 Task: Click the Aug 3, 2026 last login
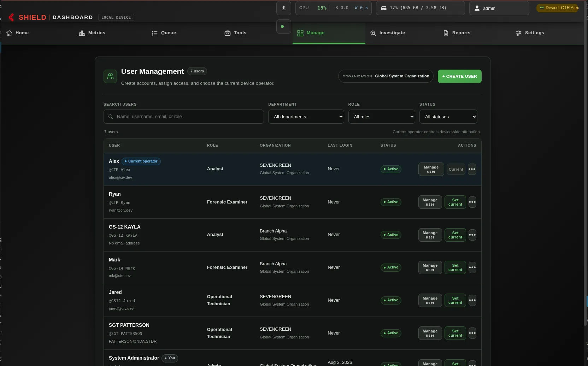point(340,362)
